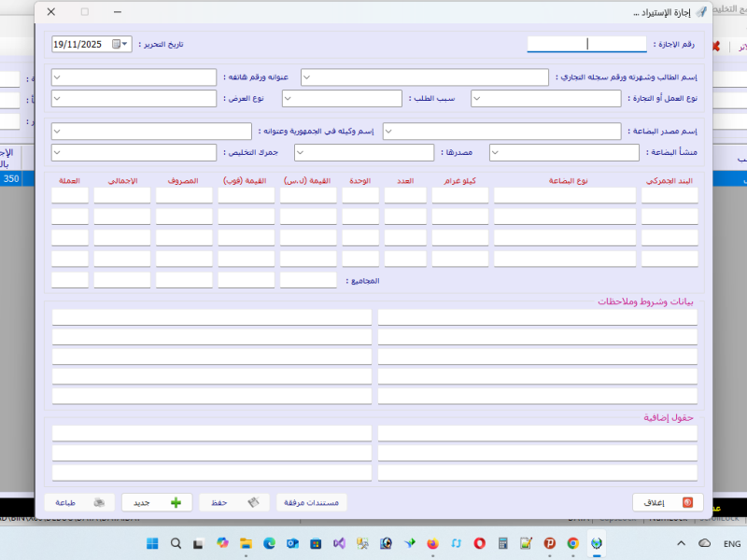Show hidden system tray icons
747x560 pixels.
[x=682, y=543]
